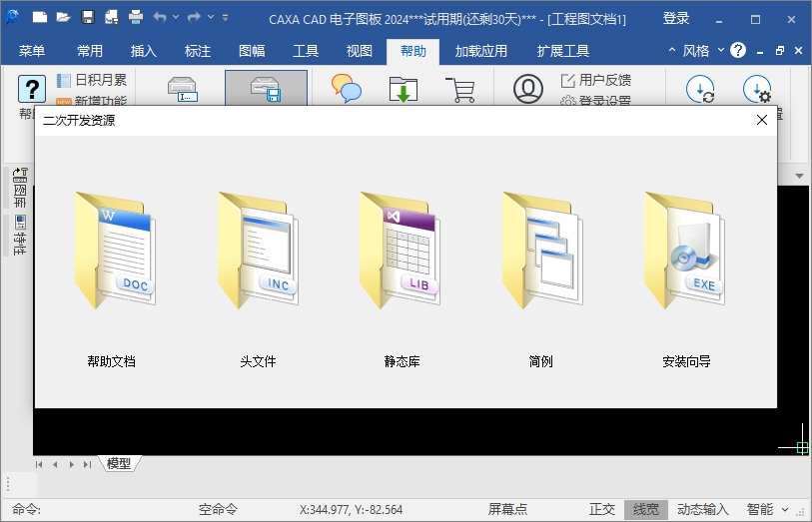The image size is (812, 522).
Task: Click the print icon in quick access toolbar
Action: pyautogui.click(x=136, y=17)
